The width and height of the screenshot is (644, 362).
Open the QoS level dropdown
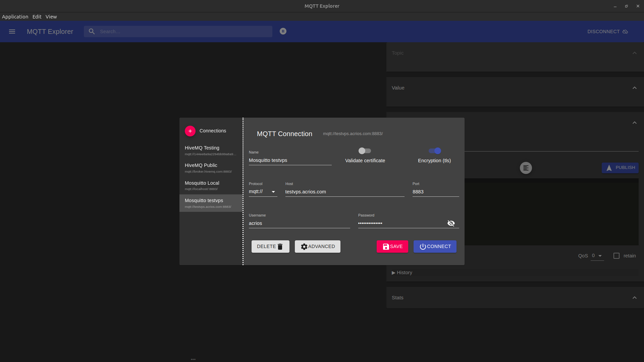pos(597,256)
